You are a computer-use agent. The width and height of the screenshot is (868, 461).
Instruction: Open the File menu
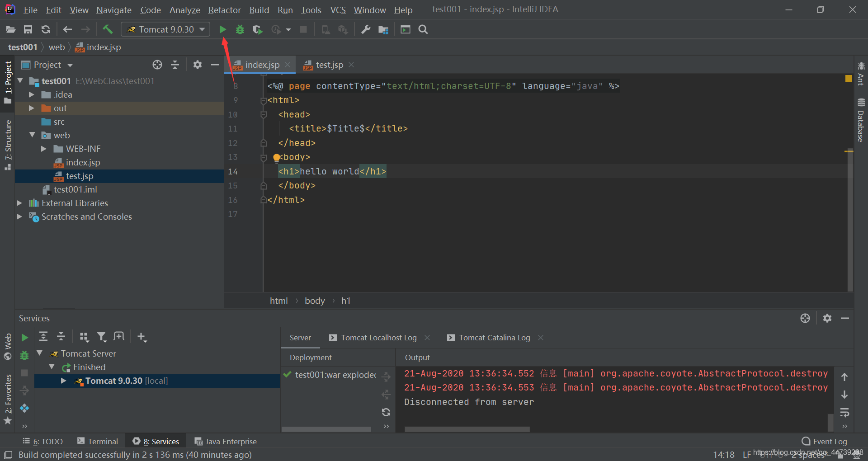30,9
